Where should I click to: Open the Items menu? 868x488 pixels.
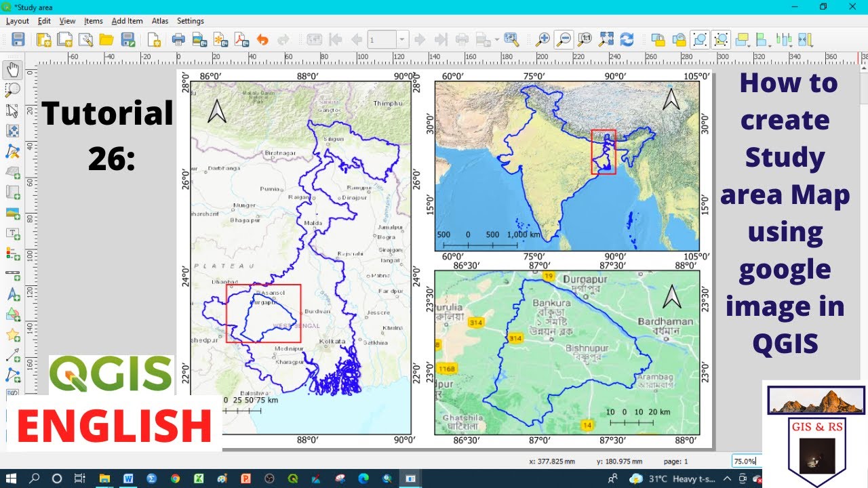coord(94,21)
